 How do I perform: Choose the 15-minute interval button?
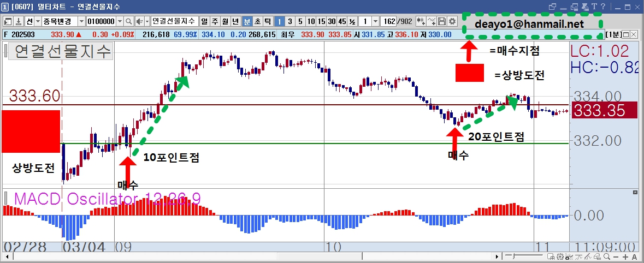coord(321,21)
